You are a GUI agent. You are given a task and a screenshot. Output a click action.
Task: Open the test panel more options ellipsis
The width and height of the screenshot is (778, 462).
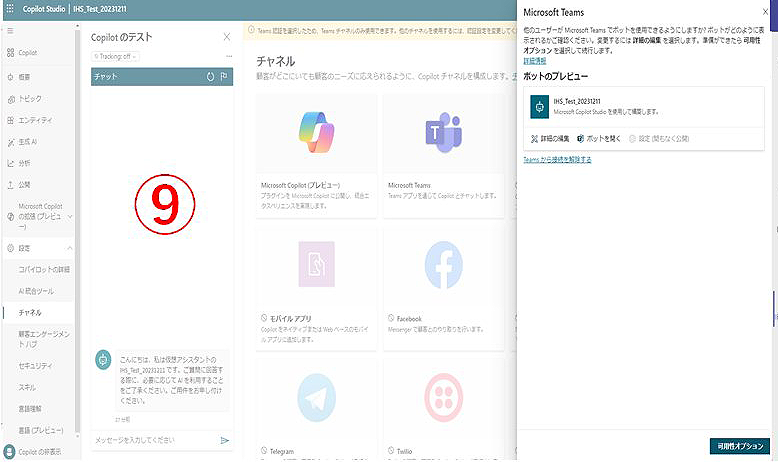(229, 56)
